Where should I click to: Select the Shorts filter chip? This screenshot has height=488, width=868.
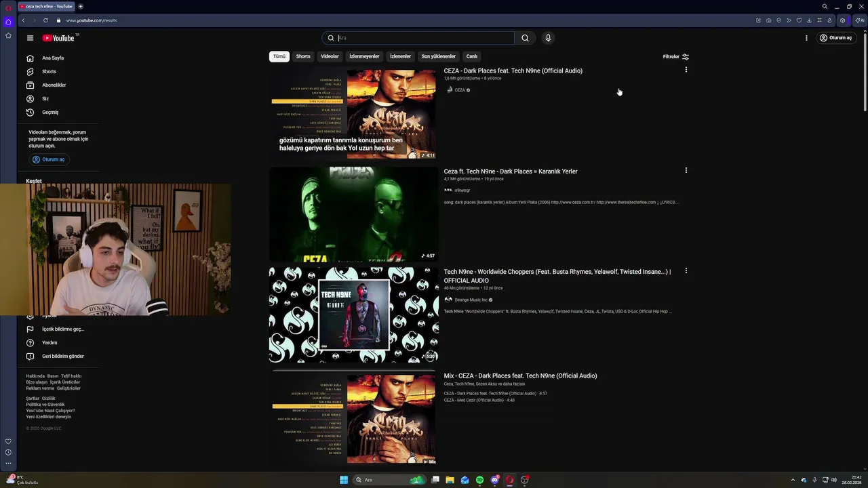[303, 56]
